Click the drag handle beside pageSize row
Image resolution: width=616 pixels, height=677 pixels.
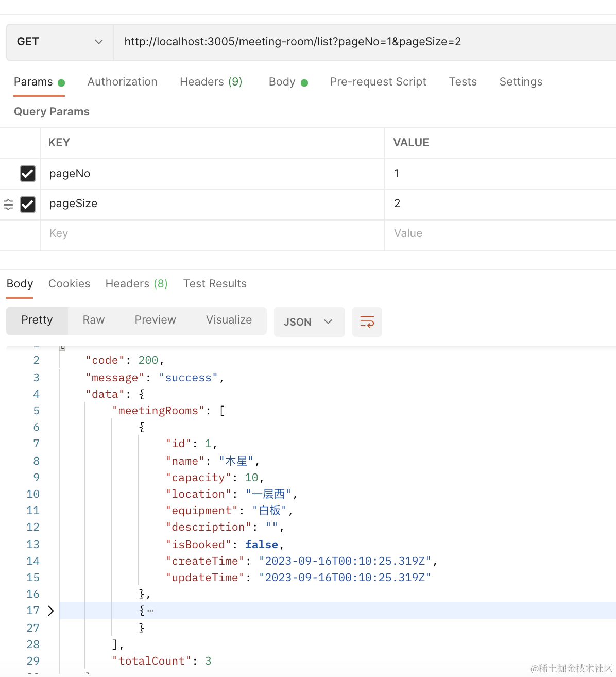click(x=8, y=205)
